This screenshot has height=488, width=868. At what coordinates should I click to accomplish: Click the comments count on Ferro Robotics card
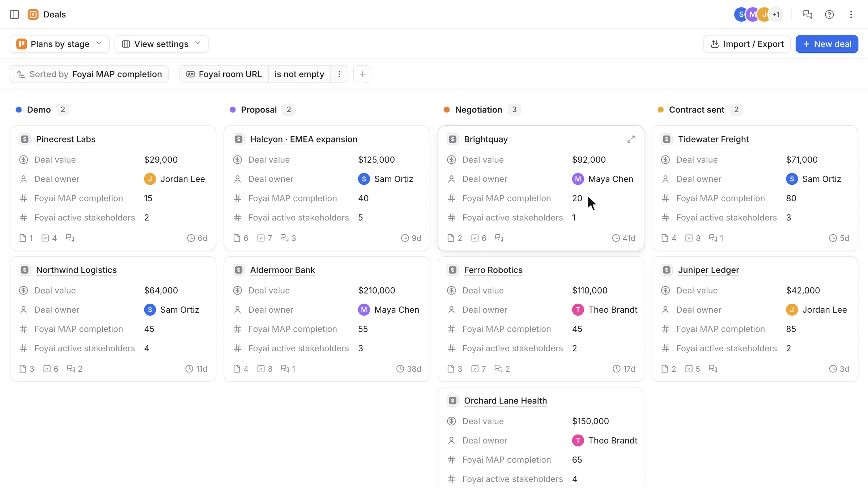502,369
